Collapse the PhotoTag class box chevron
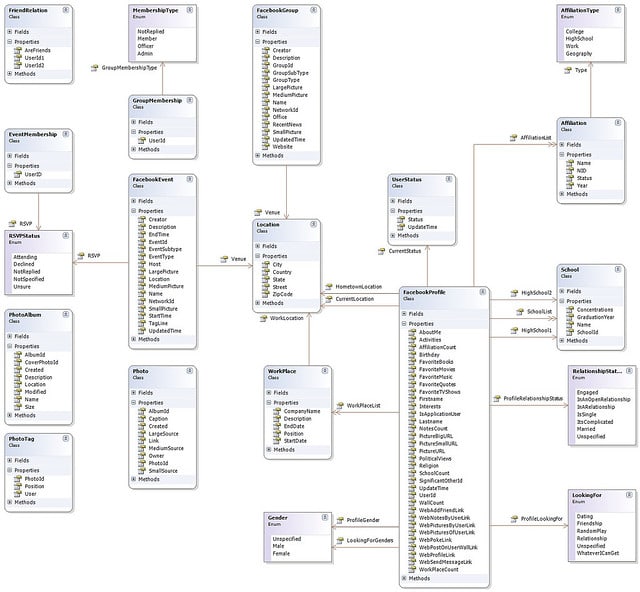Image resolution: width=640 pixels, height=592 pixels. (66, 439)
